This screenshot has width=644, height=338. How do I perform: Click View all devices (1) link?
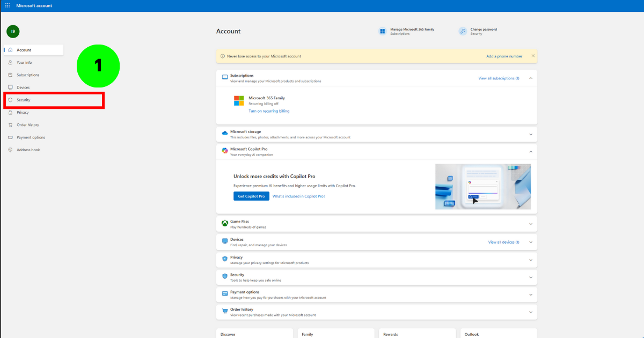pyautogui.click(x=503, y=242)
